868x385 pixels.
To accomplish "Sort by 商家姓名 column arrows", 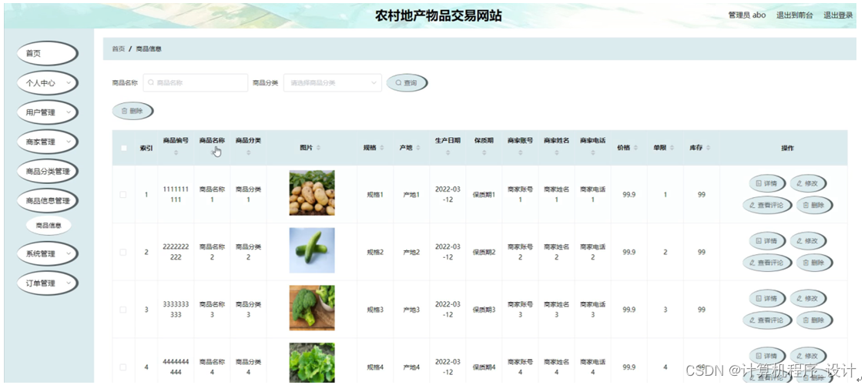I will (556, 152).
